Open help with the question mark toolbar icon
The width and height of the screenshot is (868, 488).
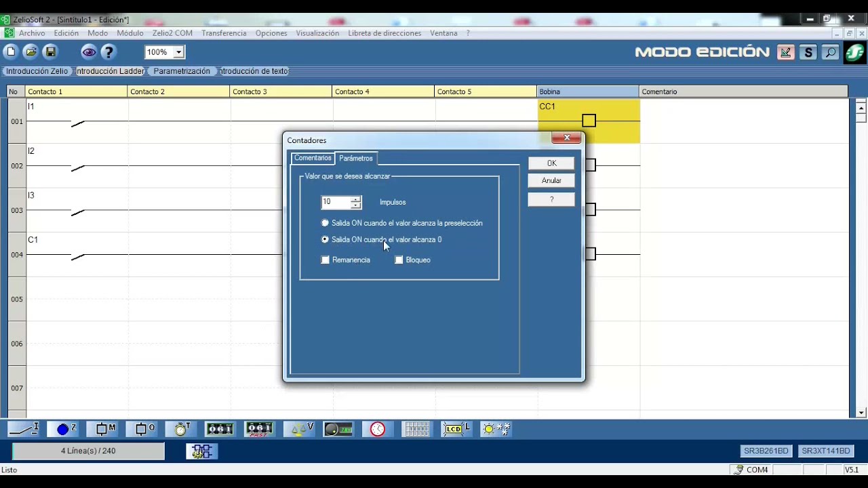[x=108, y=52]
